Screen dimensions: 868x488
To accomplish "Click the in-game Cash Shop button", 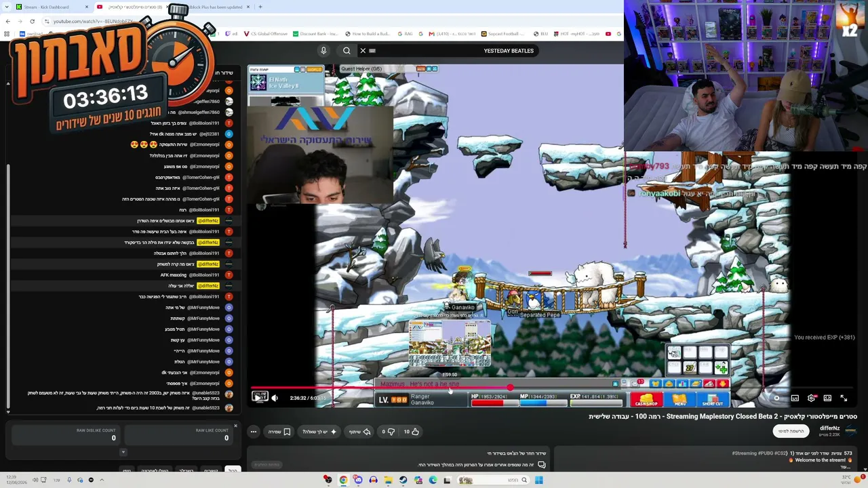I will 645,400.
